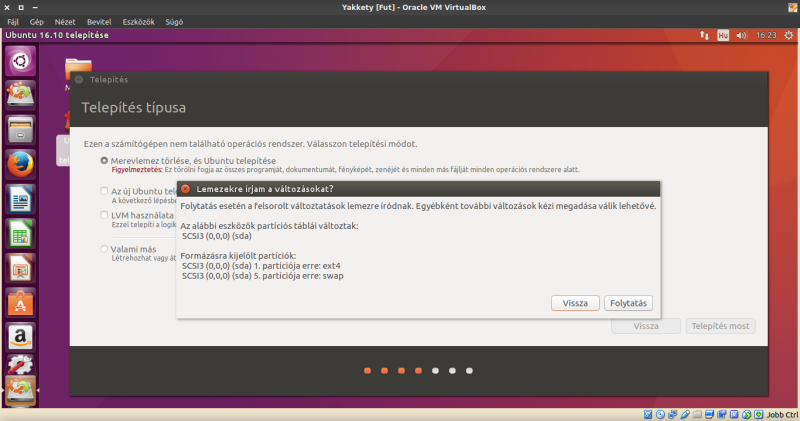
Task: Select the 'Valami más' radio option
Action: 104,248
